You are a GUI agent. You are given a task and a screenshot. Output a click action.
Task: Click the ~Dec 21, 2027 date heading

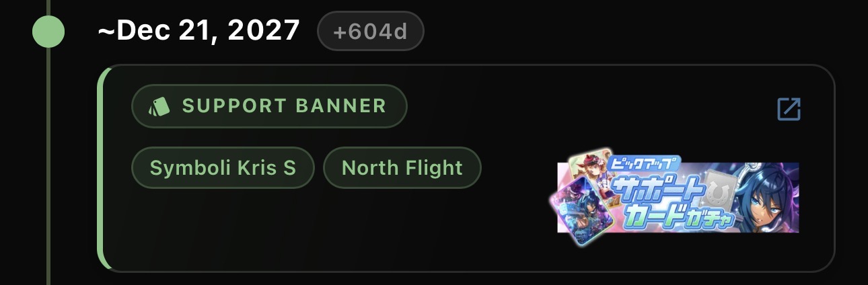[x=198, y=30]
